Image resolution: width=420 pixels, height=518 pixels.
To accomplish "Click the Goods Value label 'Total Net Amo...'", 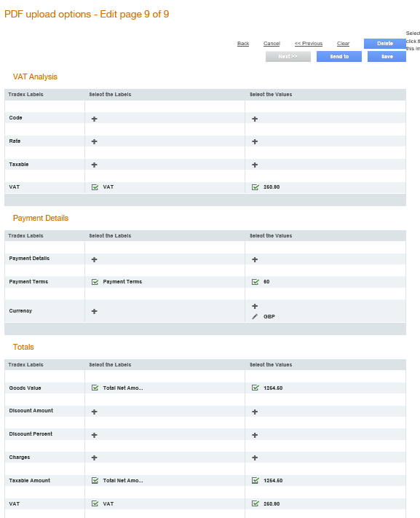I will pos(123,388).
